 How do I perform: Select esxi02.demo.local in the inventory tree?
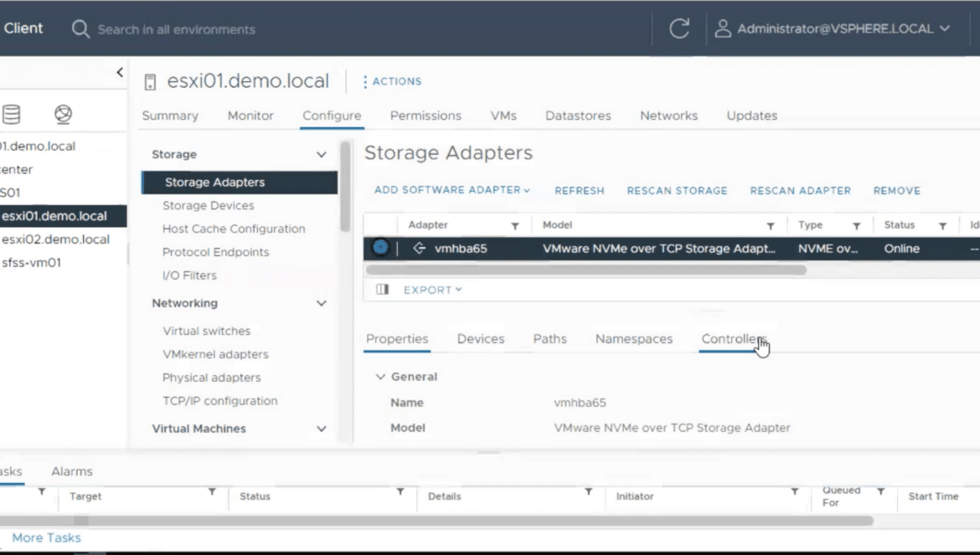pos(55,239)
